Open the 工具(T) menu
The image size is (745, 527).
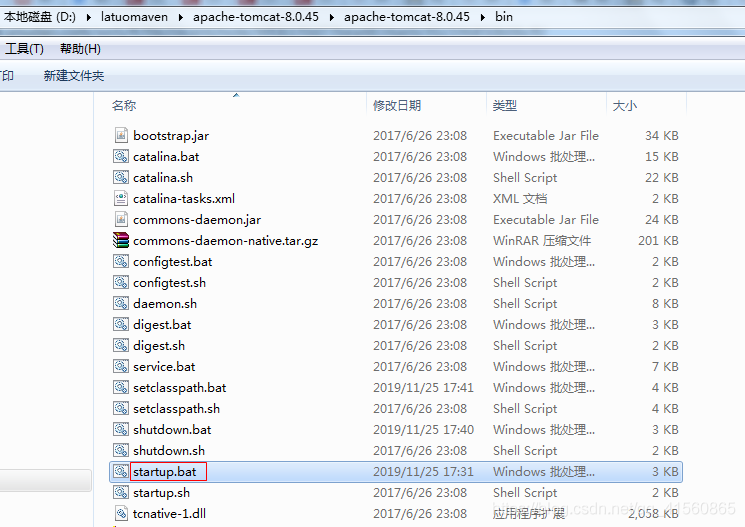[24, 48]
